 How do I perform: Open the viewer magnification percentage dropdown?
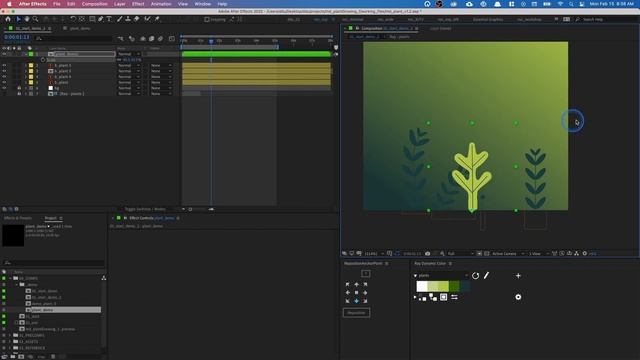pyautogui.click(x=374, y=253)
